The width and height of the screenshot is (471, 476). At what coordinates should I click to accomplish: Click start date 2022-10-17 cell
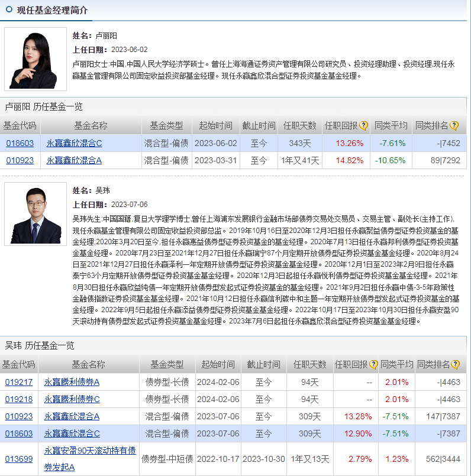tap(218, 459)
